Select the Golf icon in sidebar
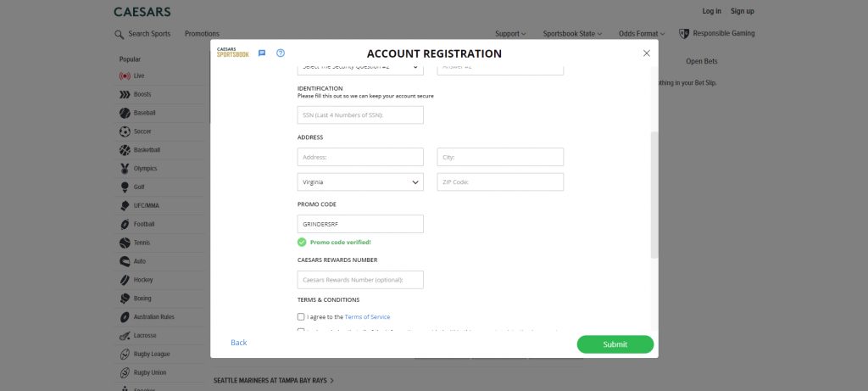The width and height of the screenshot is (868, 391). tap(125, 187)
